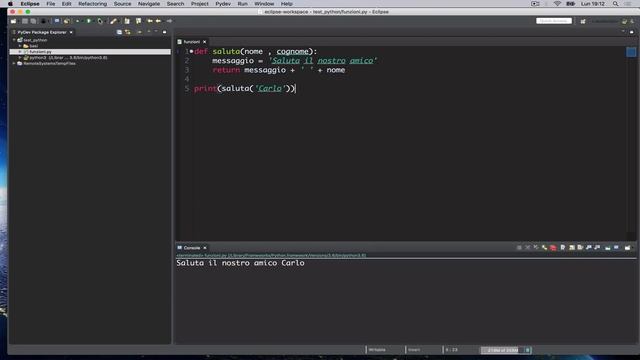Toggle Link with Editor in Package Explorer
Screen dimensions: 640x360
(x=128, y=32)
